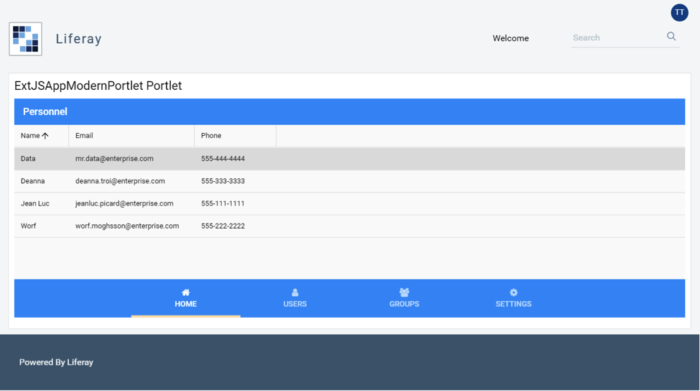Click worf.moghsson@enterprise.com email cell
Screen dimensions: 700x391
(x=127, y=226)
